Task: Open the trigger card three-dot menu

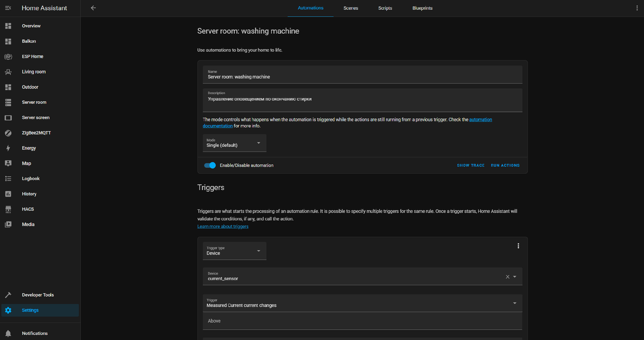Action: (518, 246)
